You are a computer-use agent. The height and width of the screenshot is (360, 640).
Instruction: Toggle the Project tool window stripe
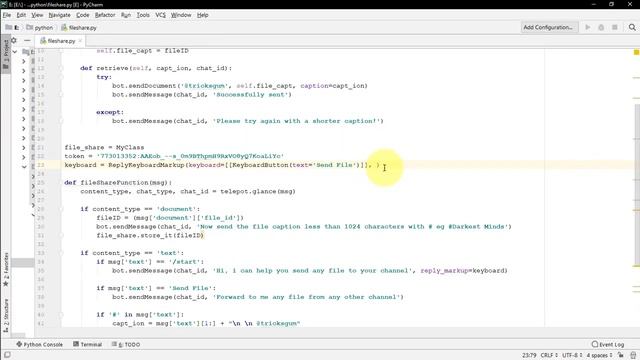[6, 54]
